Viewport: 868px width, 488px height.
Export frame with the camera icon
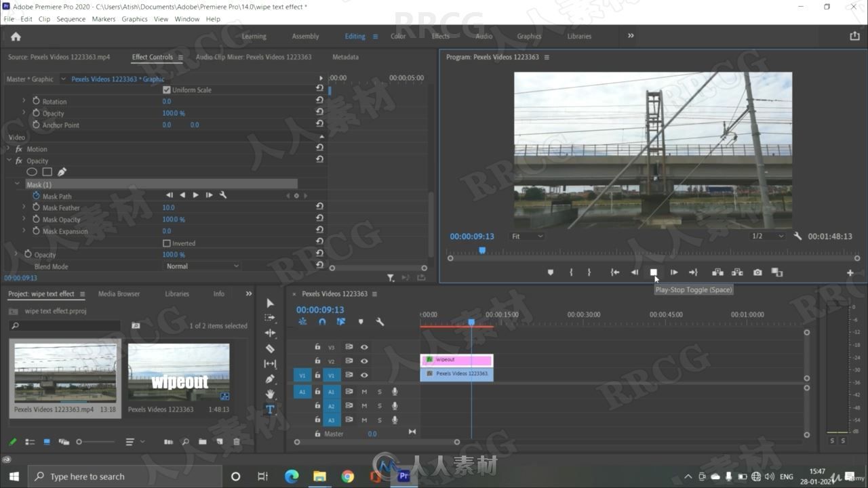click(x=757, y=272)
